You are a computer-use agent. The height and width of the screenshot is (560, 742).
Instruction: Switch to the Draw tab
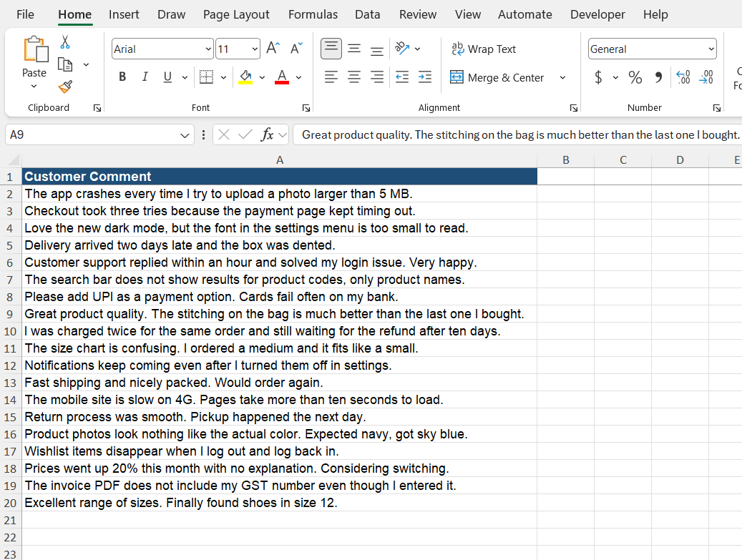(x=171, y=15)
